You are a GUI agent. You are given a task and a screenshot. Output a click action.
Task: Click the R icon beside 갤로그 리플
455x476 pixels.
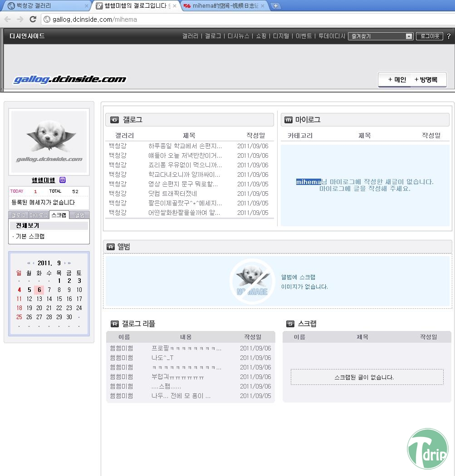pos(115,324)
